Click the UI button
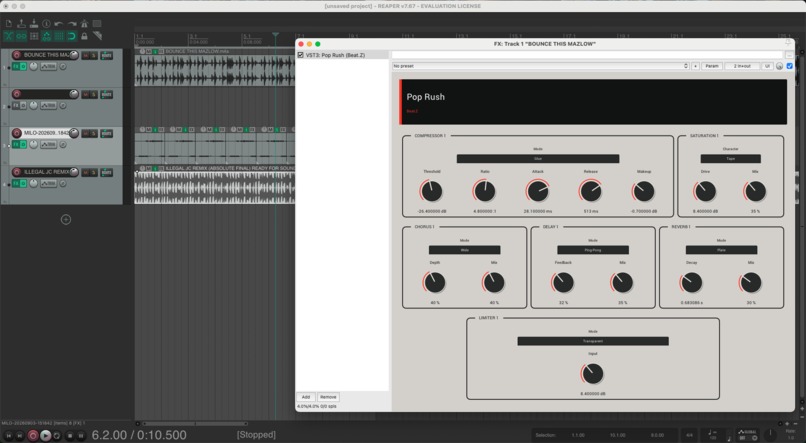The width and height of the screenshot is (806, 443). point(767,66)
